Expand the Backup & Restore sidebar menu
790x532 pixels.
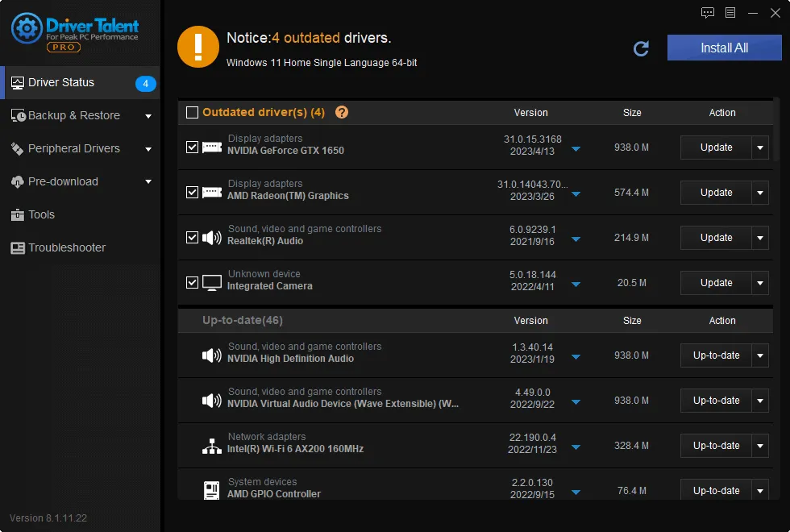(x=148, y=116)
